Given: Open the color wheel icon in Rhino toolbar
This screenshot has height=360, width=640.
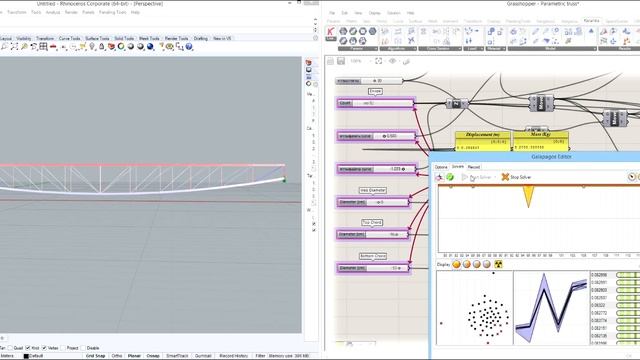Looking at the screenshot, I should [121, 47].
